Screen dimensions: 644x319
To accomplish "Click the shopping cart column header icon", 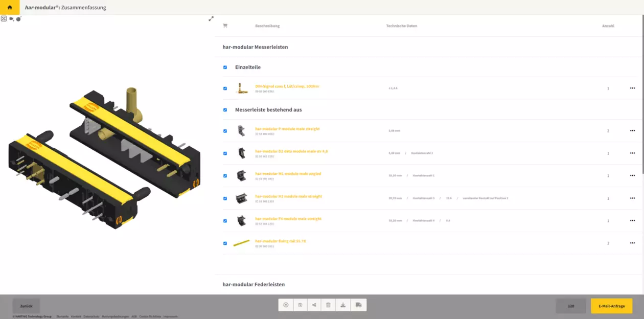I will pos(225,26).
